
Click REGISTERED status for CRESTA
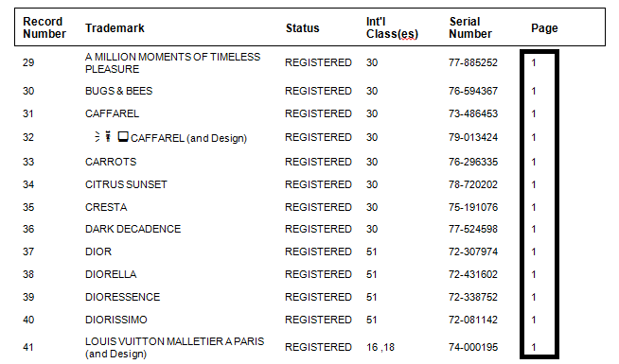click(x=318, y=207)
